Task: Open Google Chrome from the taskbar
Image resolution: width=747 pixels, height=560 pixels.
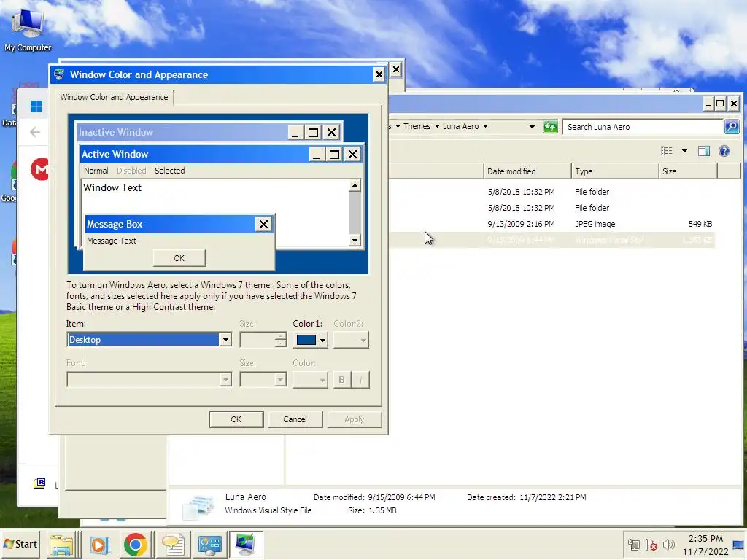Action: click(x=135, y=545)
